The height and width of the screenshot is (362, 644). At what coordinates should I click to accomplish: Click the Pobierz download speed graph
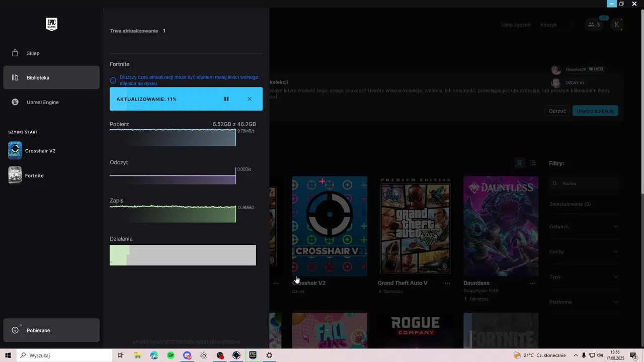(x=173, y=137)
